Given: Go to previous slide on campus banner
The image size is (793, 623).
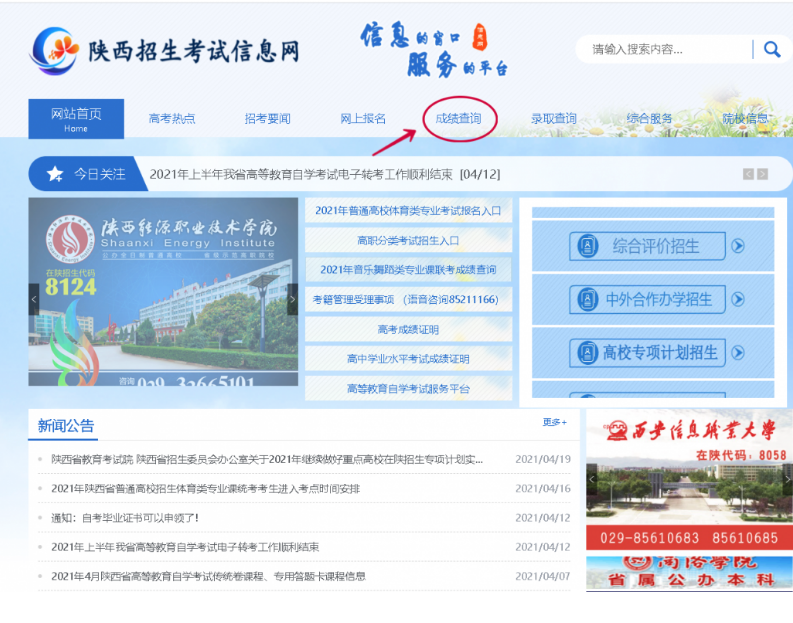Looking at the screenshot, I should coord(34,299).
